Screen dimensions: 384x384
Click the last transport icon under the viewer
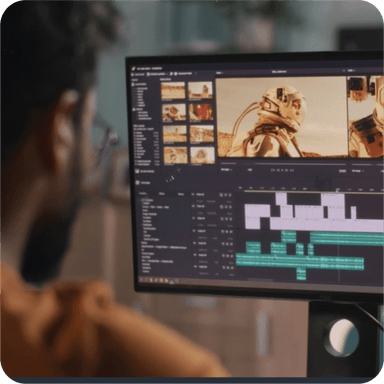(292, 170)
